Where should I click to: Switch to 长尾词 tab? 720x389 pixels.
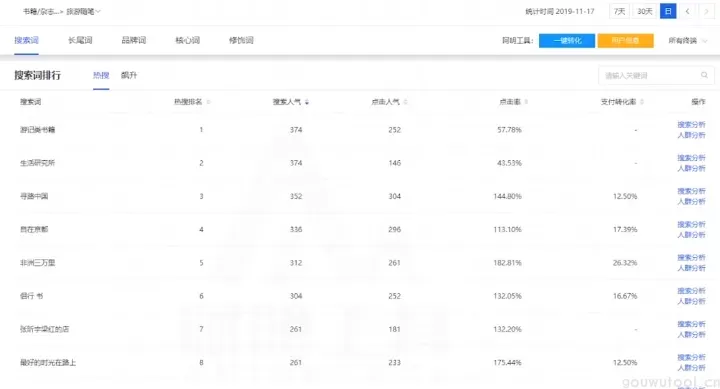pyautogui.click(x=80, y=40)
